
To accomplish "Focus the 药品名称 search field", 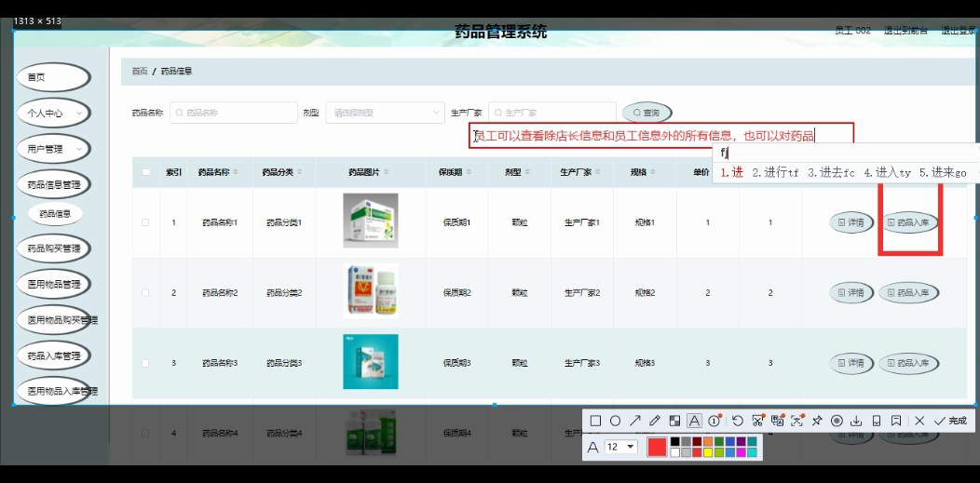I will pos(234,113).
